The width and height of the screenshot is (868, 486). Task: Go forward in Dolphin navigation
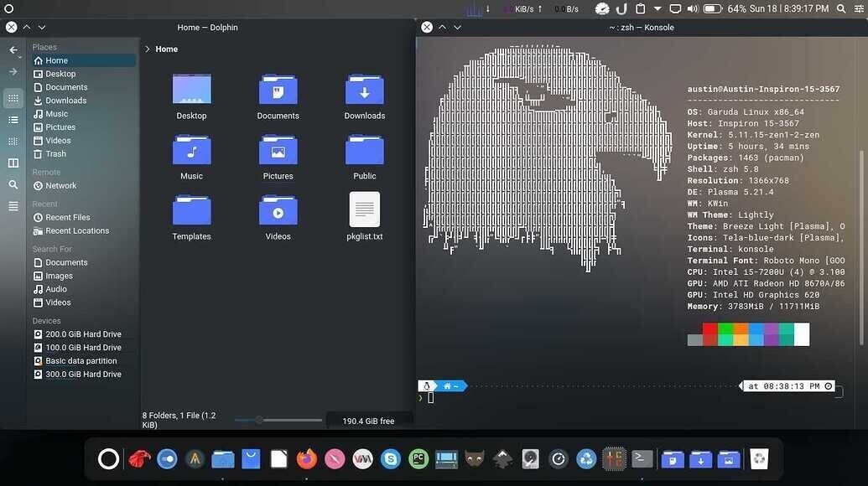coord(13,72)
